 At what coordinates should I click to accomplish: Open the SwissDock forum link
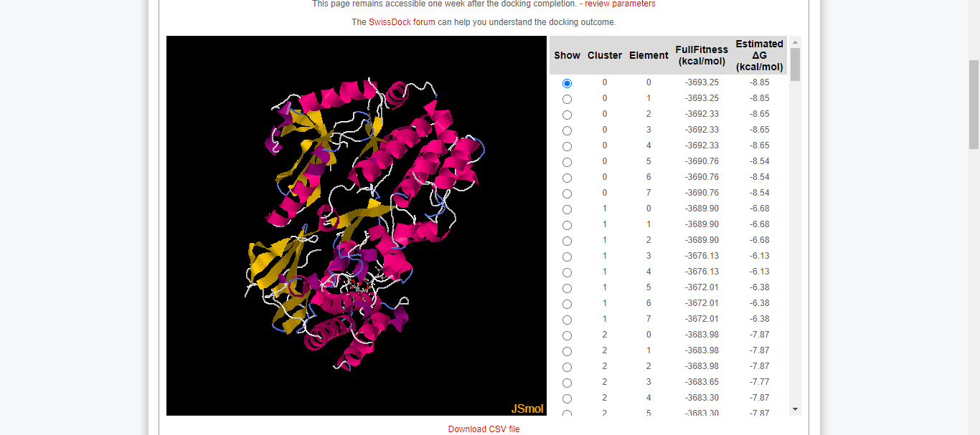click(x=402, y=22)
